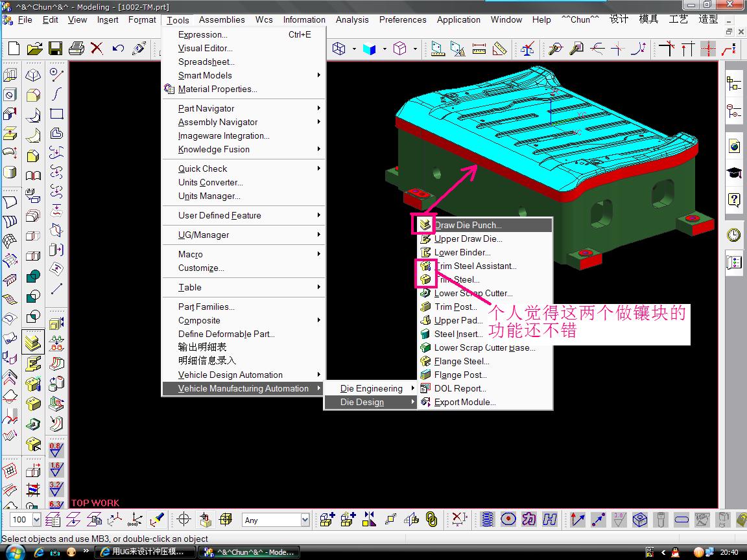747x560 pixels.
Task: Open the Any filter dropdown
Action: 305,520
